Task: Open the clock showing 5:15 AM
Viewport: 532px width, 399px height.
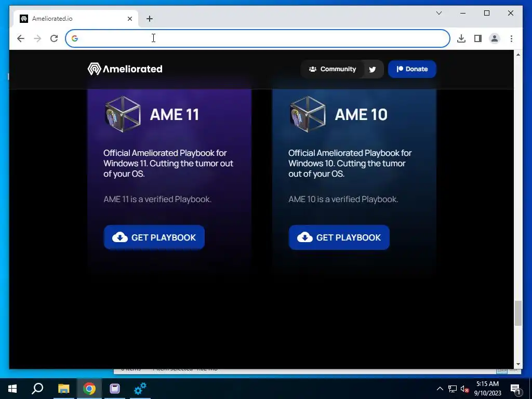Action: [487, 389]
